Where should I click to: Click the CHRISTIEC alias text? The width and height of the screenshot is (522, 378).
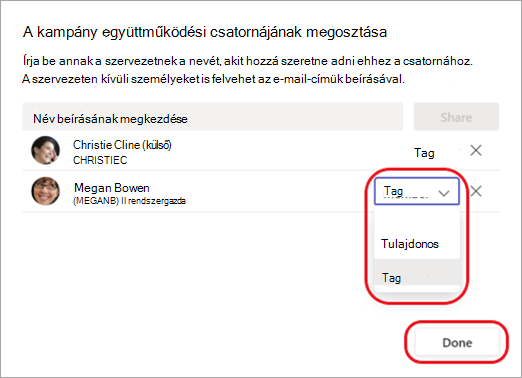[x=100, y=160]
